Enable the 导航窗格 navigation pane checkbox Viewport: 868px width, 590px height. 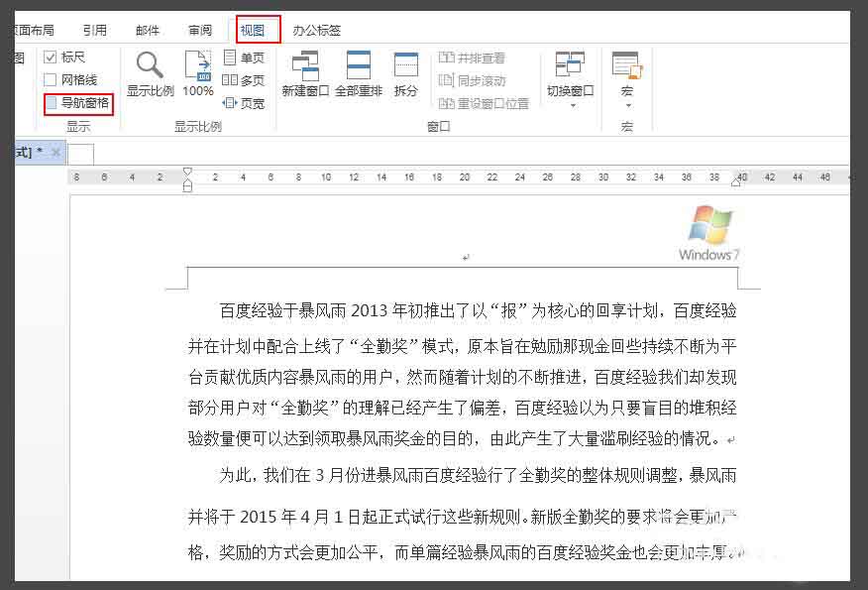[x=51, y=103]
